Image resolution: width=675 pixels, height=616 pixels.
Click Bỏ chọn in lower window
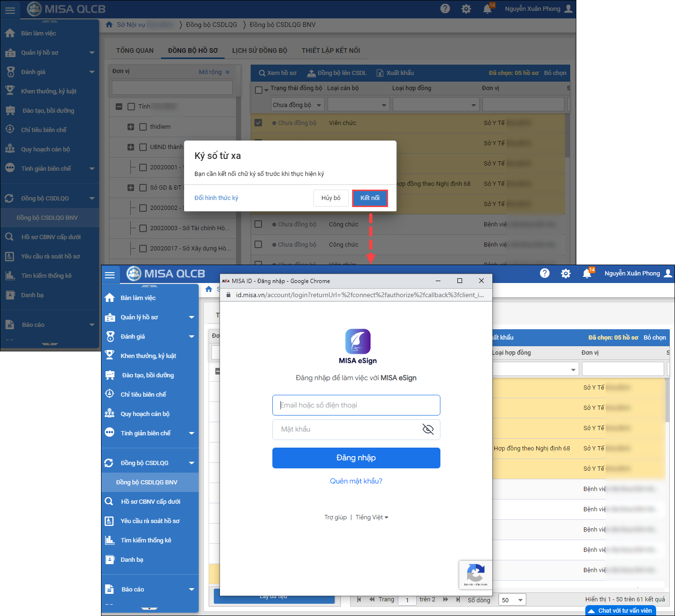pyautogui.click(x=655, y=338)
